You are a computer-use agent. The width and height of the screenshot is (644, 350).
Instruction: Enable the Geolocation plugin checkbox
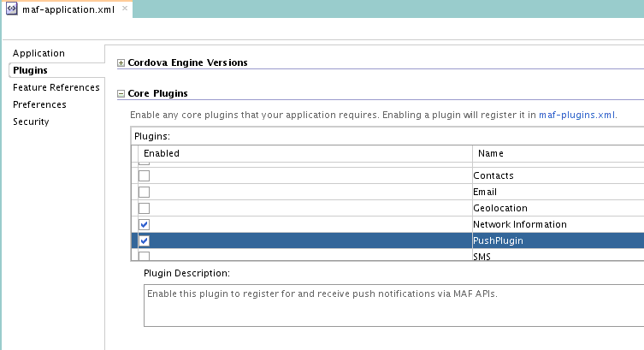tap(145, 208)
